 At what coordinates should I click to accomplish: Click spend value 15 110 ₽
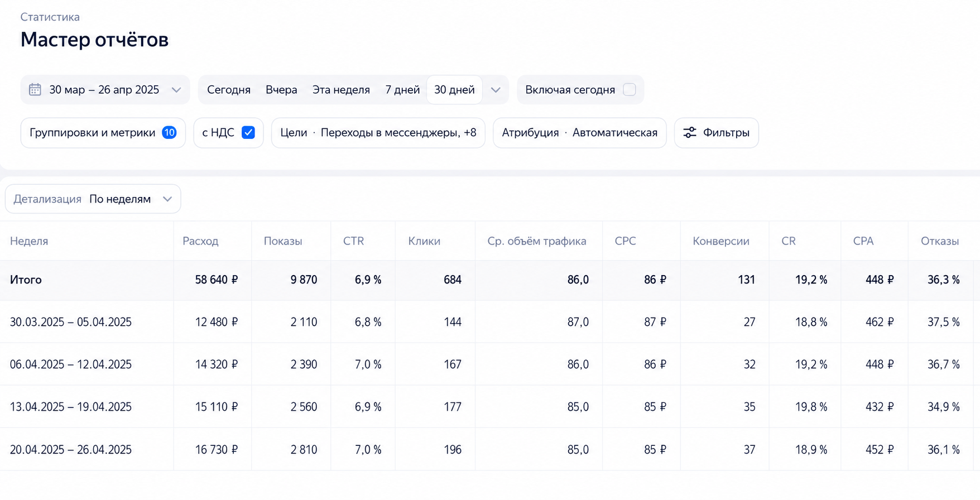point(217,407)
